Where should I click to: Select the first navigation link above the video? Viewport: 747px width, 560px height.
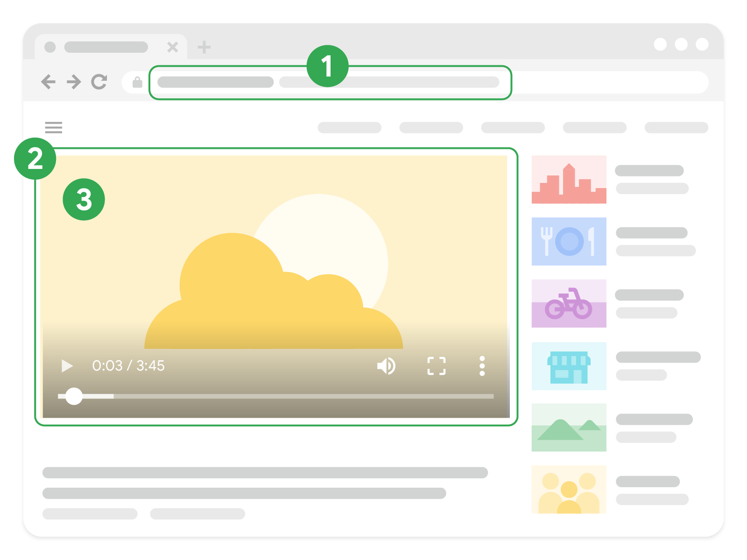coord(349,127)
